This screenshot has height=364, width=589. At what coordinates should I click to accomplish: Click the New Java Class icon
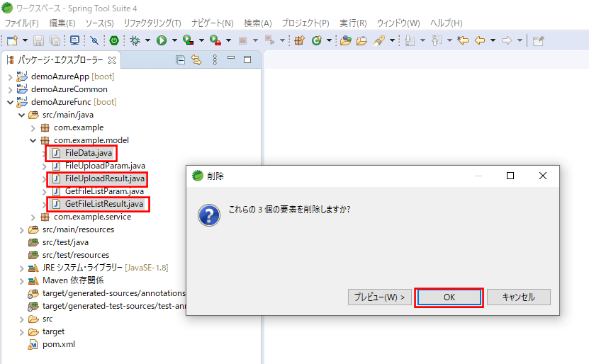(x=317, y=40)
